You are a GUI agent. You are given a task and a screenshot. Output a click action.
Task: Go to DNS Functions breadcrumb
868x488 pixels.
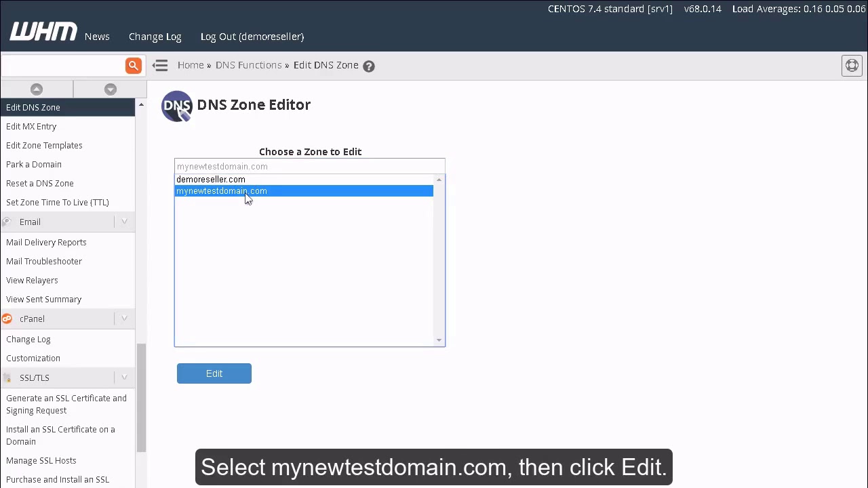pos(248,65)
